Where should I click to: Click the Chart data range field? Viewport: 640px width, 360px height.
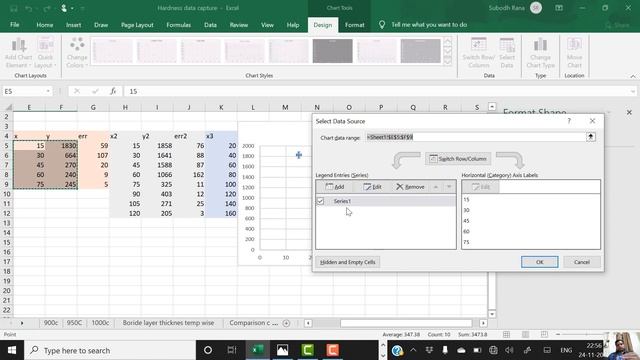(476, 137)
